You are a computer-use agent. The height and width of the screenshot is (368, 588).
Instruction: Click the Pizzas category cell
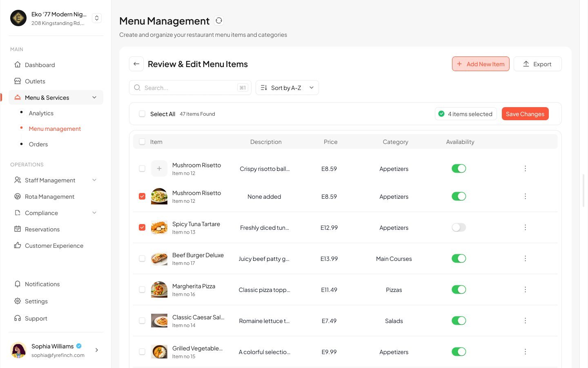pyautogui.click(x=394, y=289)
